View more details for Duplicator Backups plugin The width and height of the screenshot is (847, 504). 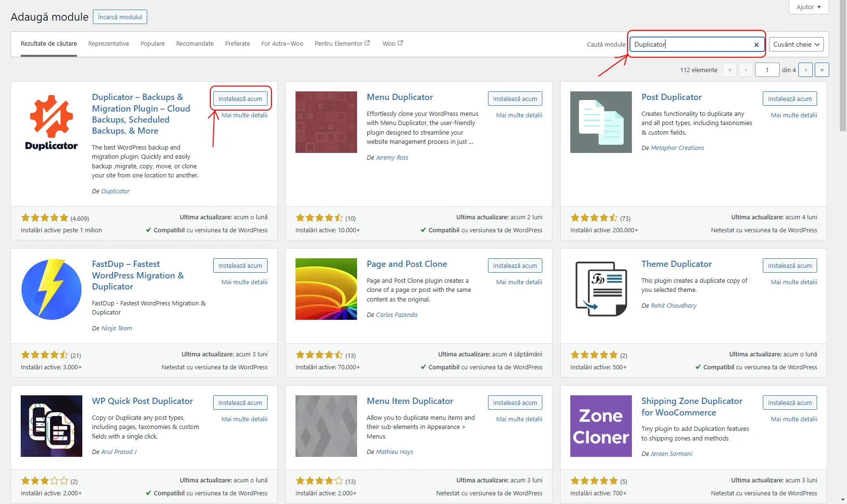(x=244, y=115)
